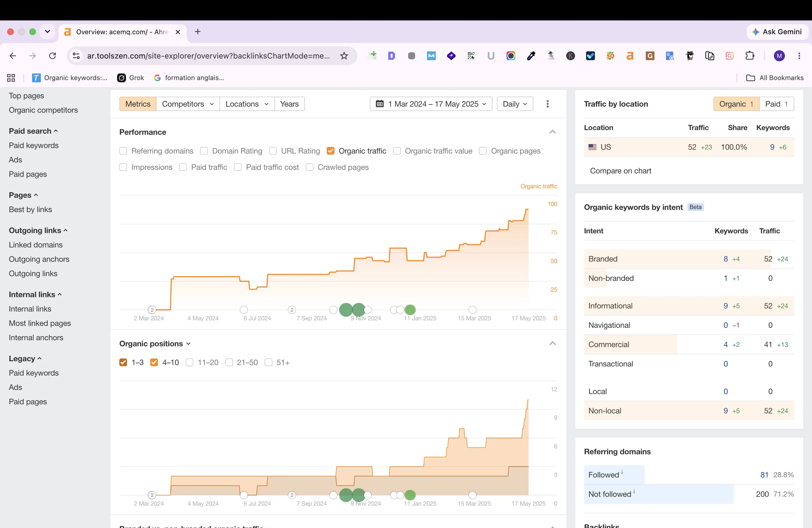Click the Ahrefs orange 'a' extension icon
812x528 pixels.
click(630, 56)
